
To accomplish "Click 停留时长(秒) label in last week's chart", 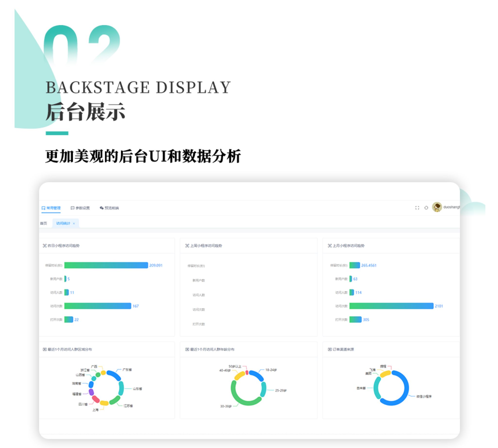I will pyautogui.click(x=196, y=266).
